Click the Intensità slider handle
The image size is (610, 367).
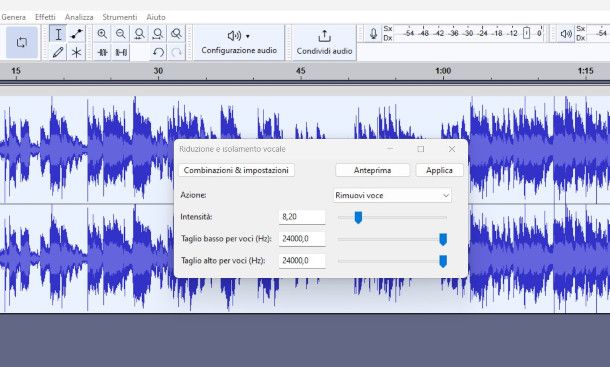(x=358, y=218)
